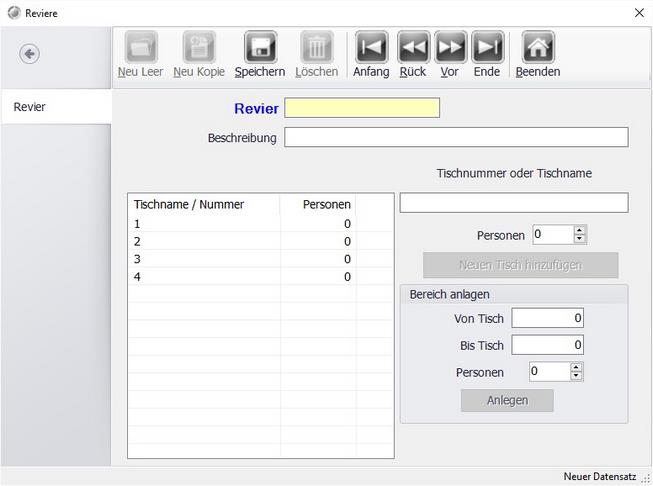The width and height of the screenshot is (653, 486).
Task: Exit via the Beenden house icon
Action: pyautogui.click(x=538, y=47)
